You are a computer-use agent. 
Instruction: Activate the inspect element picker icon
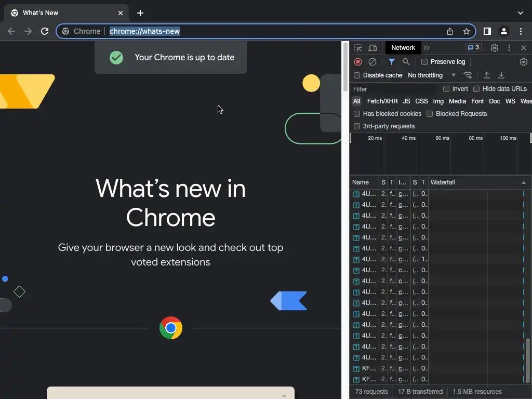point(358,48)
